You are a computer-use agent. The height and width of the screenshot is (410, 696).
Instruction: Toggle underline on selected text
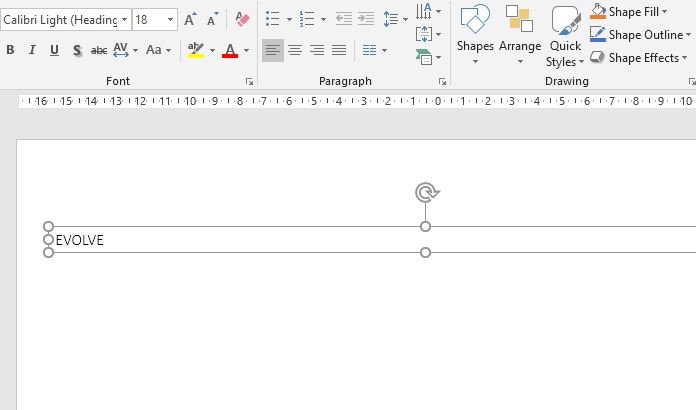pos(54,50)
